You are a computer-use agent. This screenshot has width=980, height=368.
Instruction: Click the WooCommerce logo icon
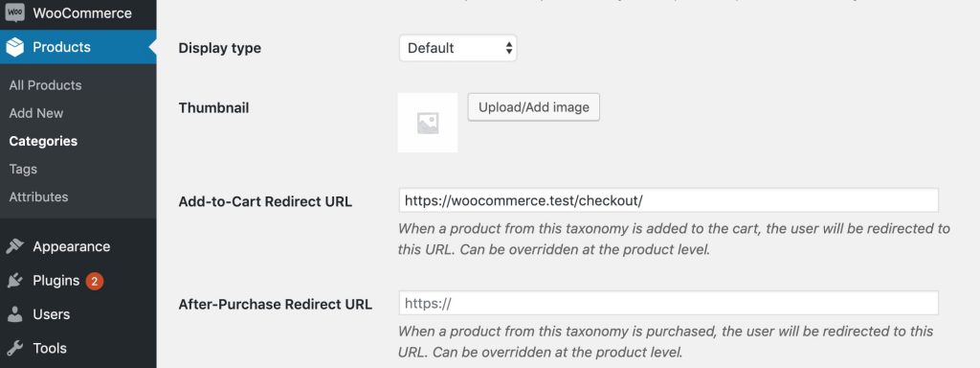point(14,13)
